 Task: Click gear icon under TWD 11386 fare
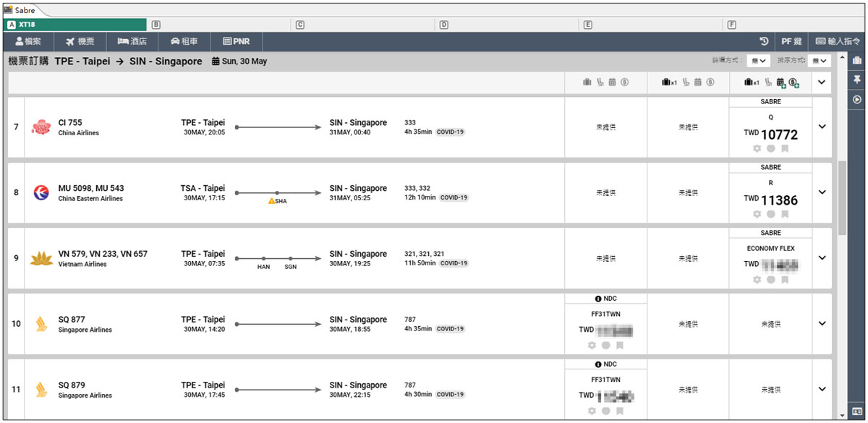coord(757,214)
